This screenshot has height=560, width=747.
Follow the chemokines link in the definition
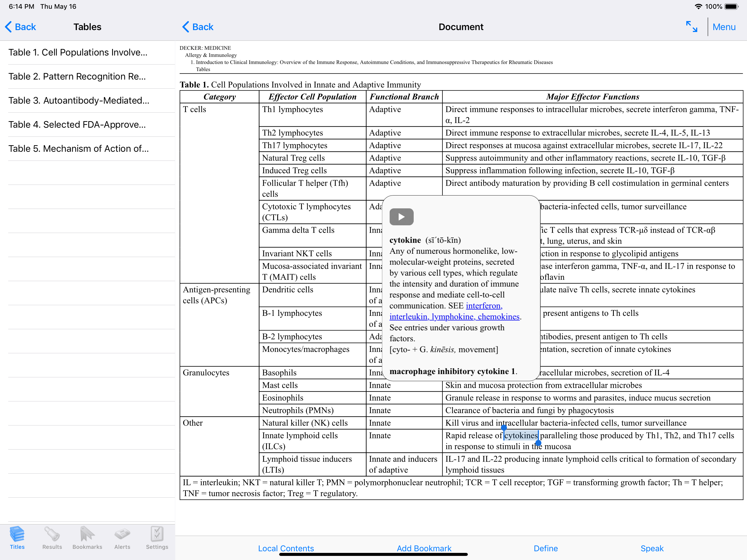pos(498,317)
